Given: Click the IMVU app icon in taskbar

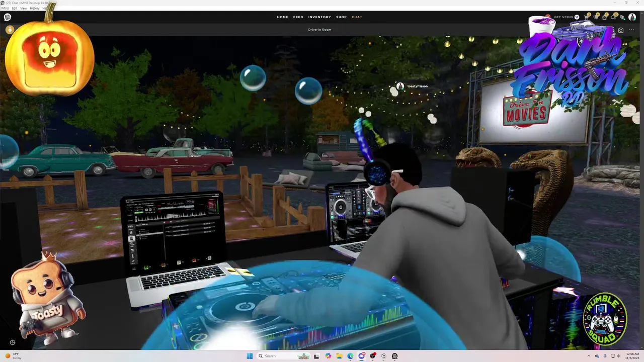Looking at the screenshot, I should pyautogui.click(x=394, y=356).
